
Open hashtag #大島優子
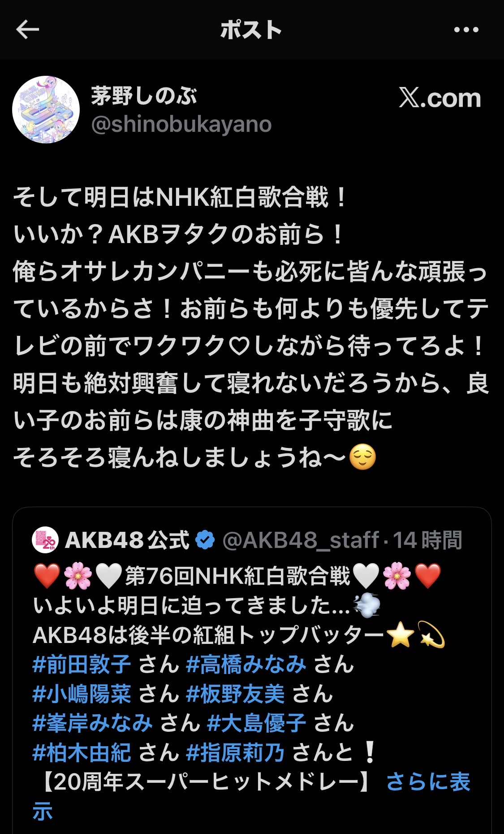tap(257, 723)
